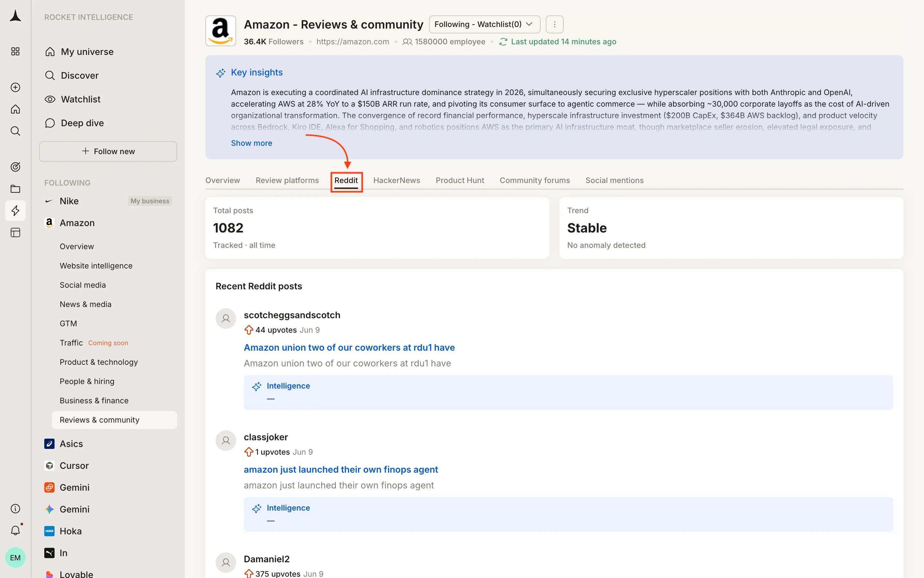Viewport: 924px width, 578px height.
Task: Click the Trend Stable card
Action: pos(731,228)
